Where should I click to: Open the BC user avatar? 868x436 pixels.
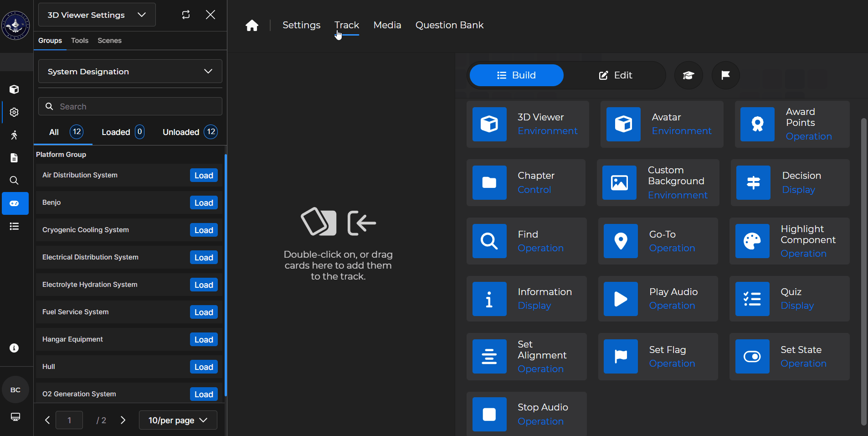pyautogui.click(x=15, y=390)
